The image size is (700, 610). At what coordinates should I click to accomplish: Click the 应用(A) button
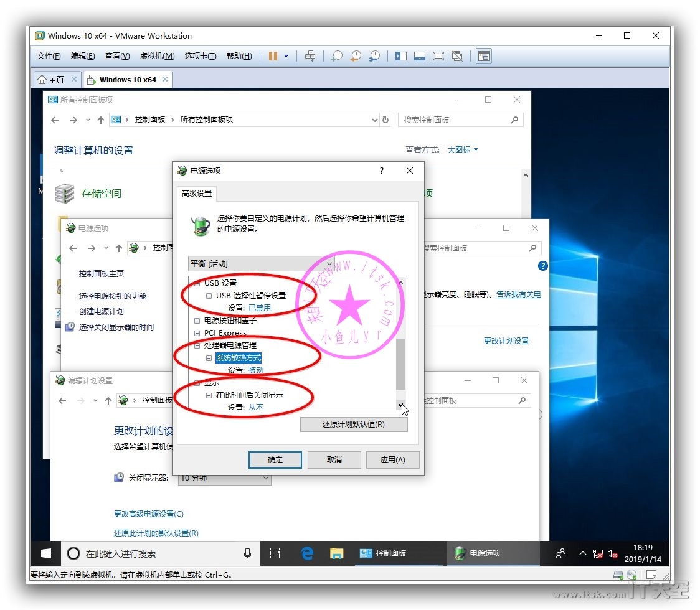click(x=392, y=459)
